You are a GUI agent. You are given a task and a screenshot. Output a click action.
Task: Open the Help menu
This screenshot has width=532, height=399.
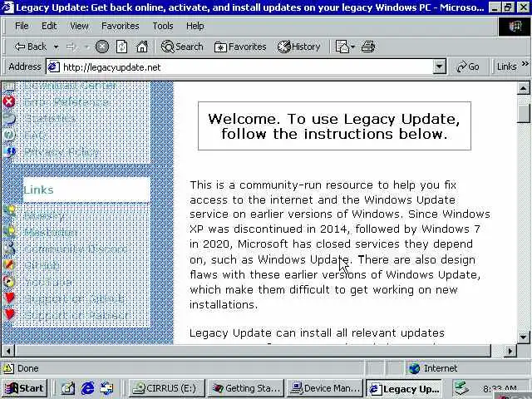195,26
